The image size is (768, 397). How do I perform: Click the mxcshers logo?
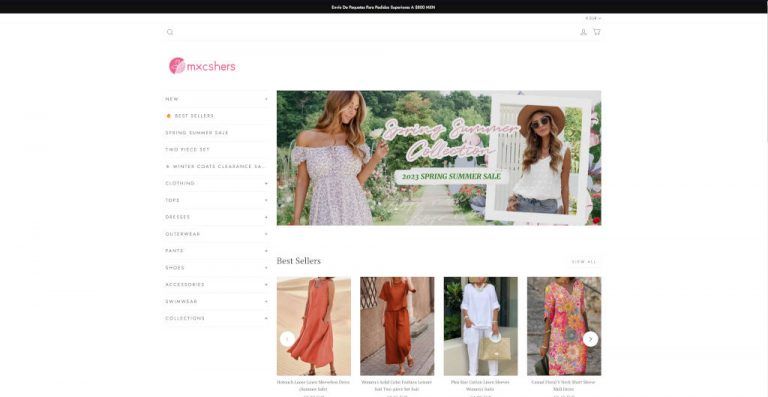(202, 66)
